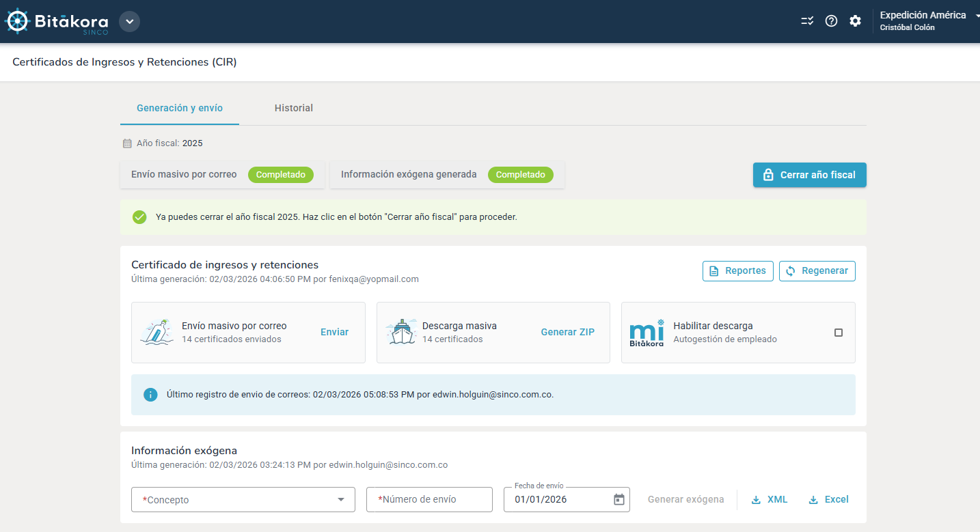
Task: Switch to the Historial tab
Action: coord(293,108)
